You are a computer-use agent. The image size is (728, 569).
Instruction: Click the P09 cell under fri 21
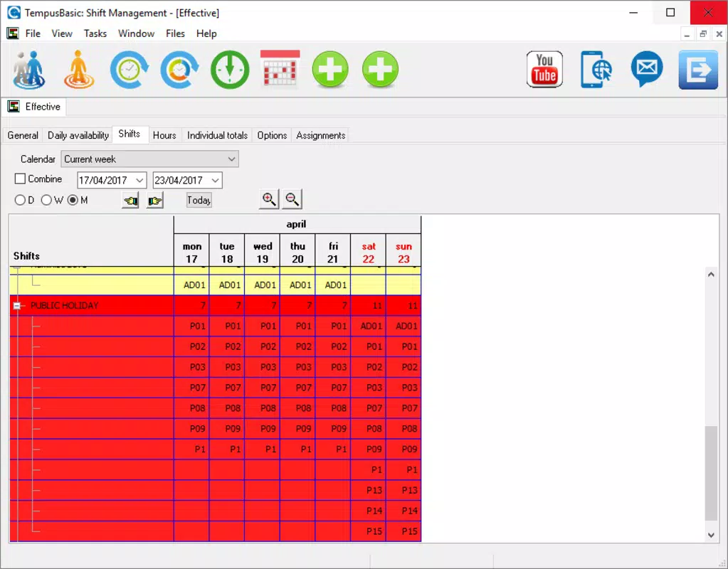point(333,428)
